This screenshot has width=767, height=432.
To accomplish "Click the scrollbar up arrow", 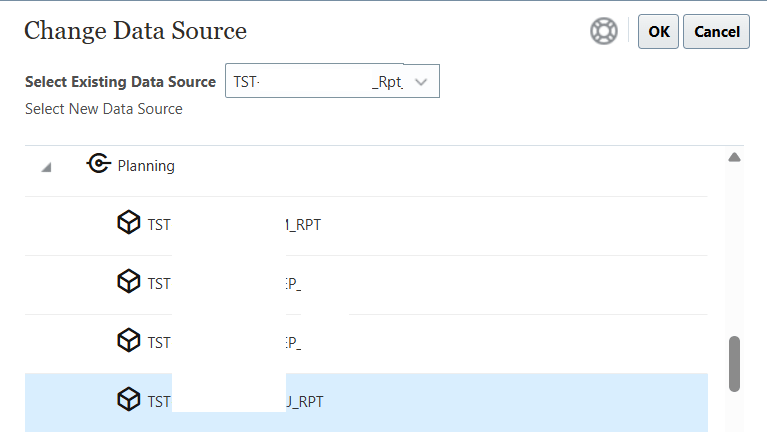I will pos(734,157).
